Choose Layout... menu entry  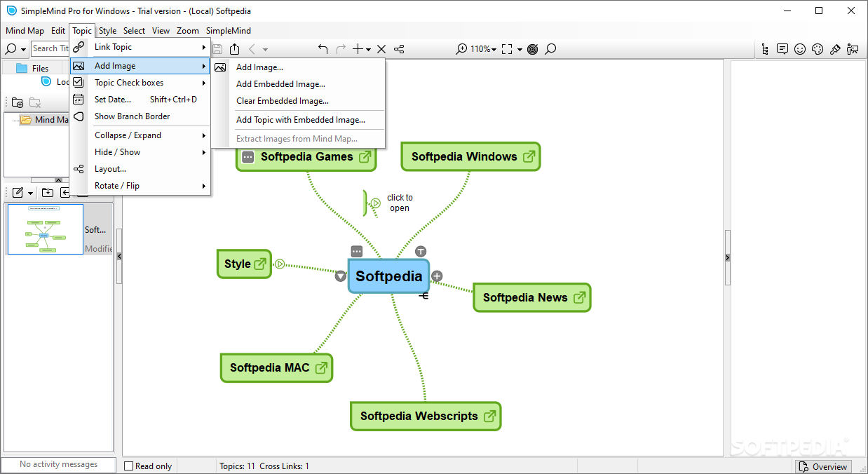click(140, 169)
